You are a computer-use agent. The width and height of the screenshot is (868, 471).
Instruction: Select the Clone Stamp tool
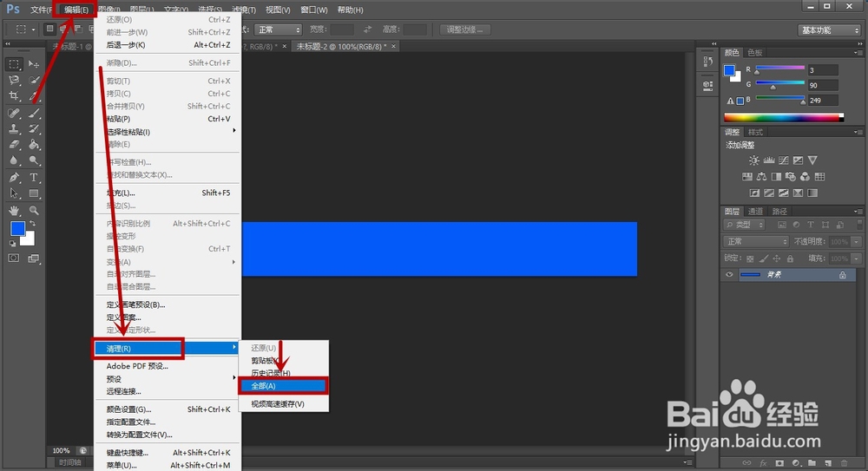[14, 129]
